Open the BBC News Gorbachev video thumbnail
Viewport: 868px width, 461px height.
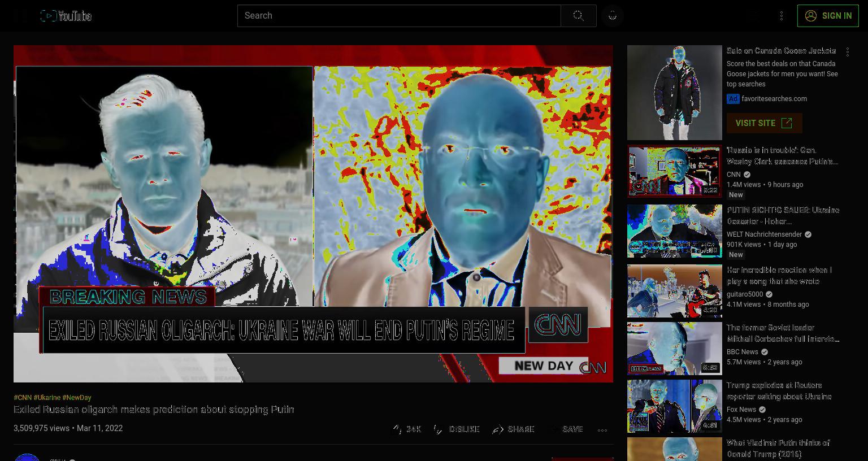click(675, 349)
